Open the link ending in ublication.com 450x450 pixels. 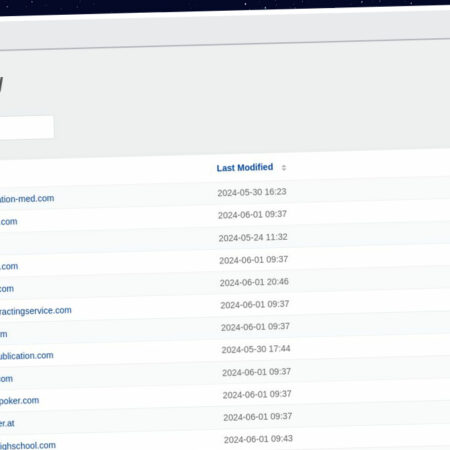click(27, 356)
